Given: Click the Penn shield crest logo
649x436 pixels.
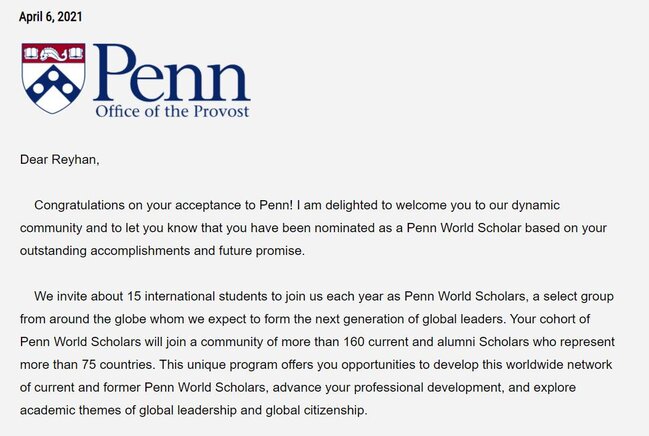Looking at the screenshot, I should coord(54,78).
